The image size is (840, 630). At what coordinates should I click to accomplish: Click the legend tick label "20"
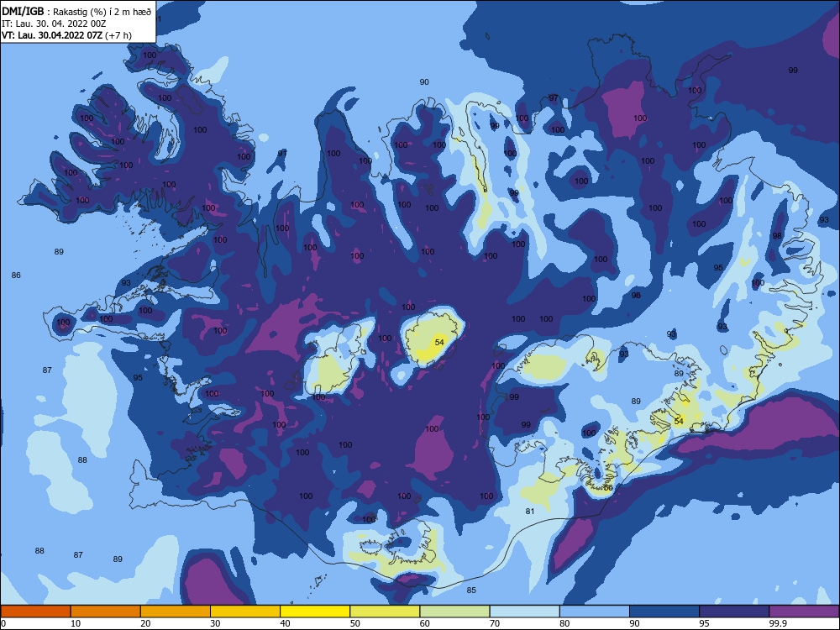tap(145, 623)
